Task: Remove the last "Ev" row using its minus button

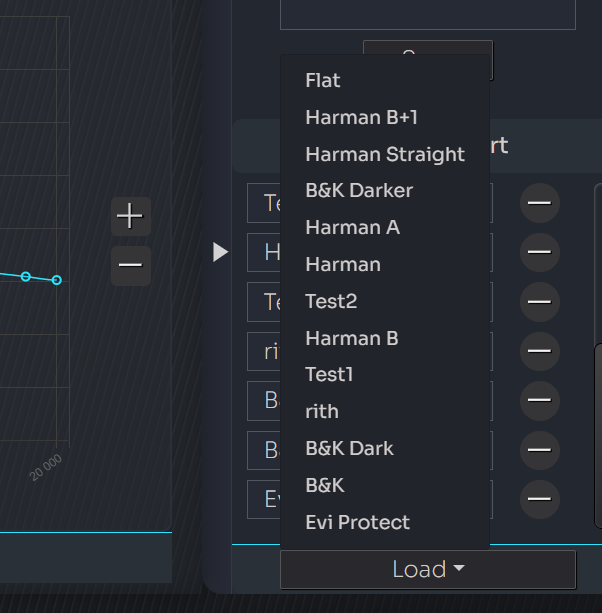Action: tap(539, 498)
